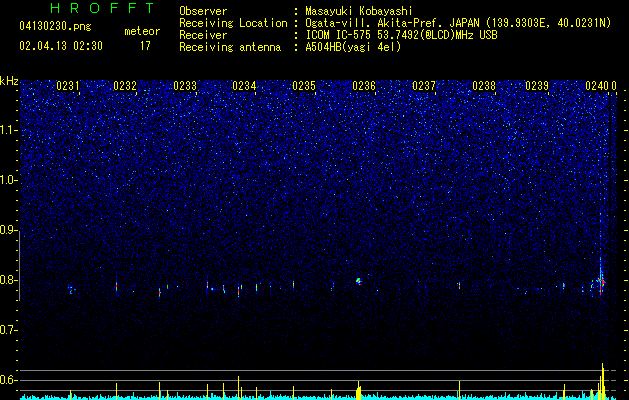Click the kHz axis unit label
Screen dimensions: 629x400
(9, 81)
